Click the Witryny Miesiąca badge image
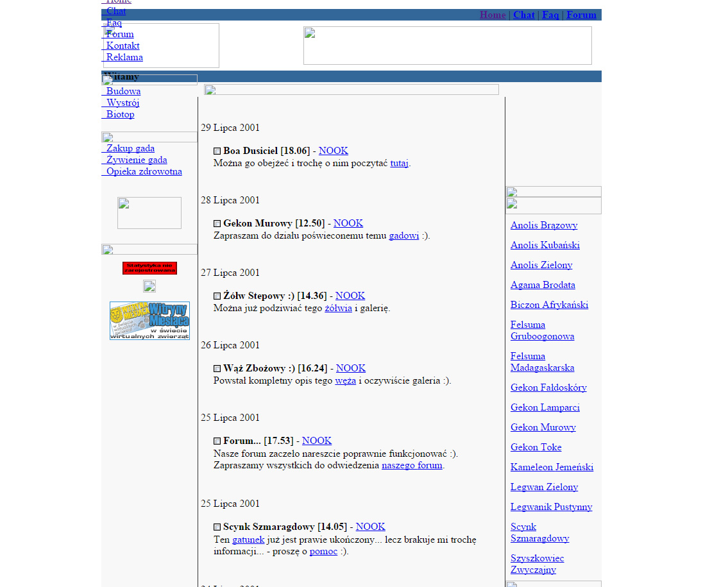Image resolution: width=728 pixels, height=587 pixels. (x=149, y=321)
